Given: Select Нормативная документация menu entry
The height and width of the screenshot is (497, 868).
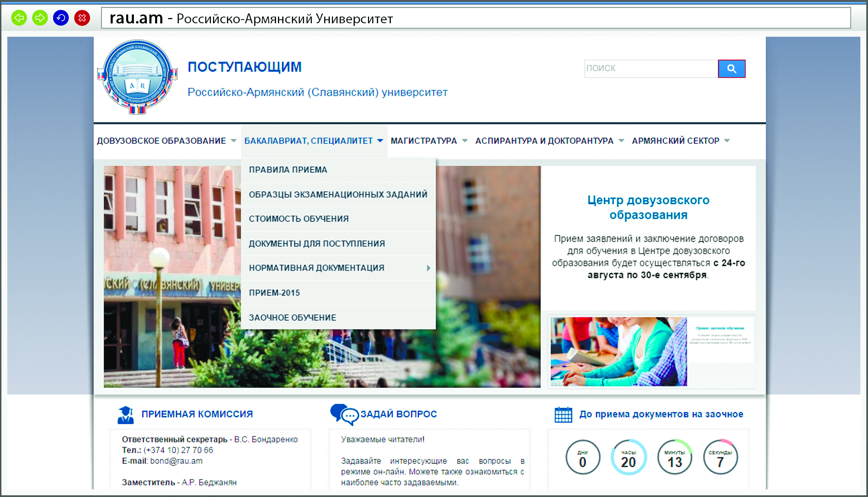Looking at the screenshot, I should click(339, 268).
